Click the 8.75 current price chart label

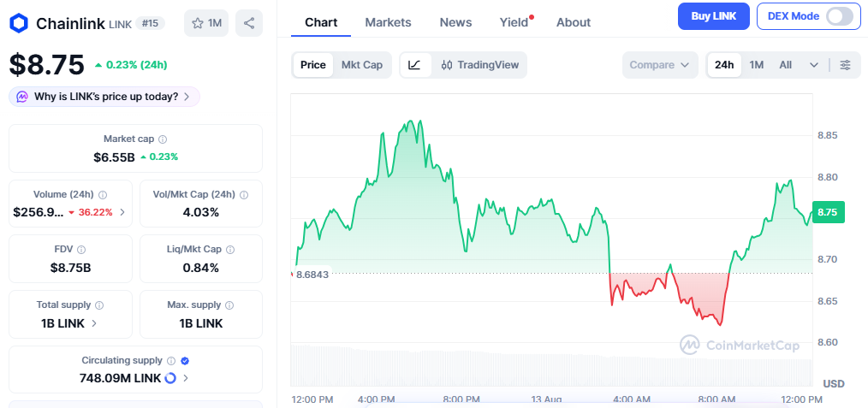pos(828,212)
